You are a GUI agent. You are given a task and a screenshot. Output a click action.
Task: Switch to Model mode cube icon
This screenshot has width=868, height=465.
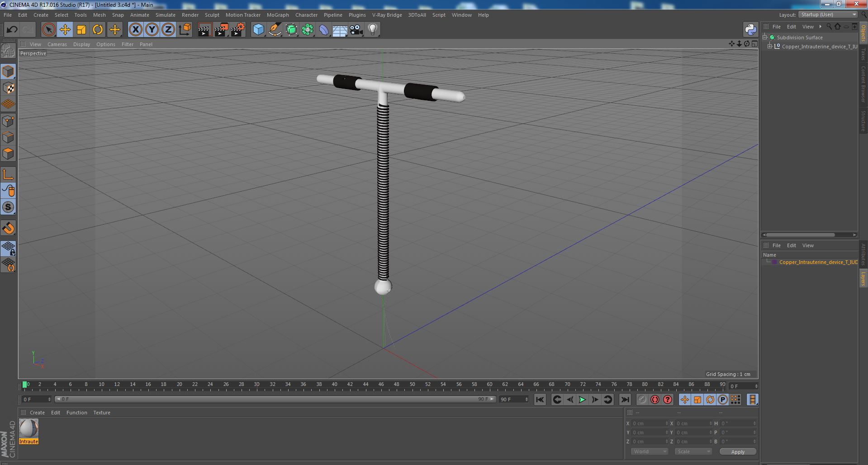pos(8,71)
